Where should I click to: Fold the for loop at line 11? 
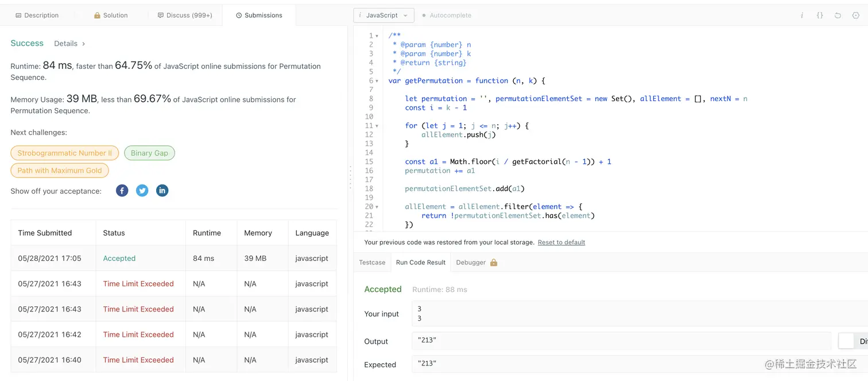pos(377,126)
